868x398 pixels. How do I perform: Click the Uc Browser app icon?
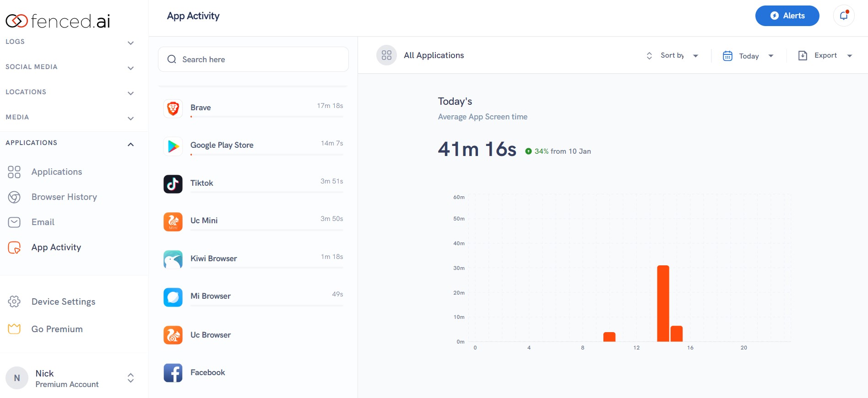[173, 335]
